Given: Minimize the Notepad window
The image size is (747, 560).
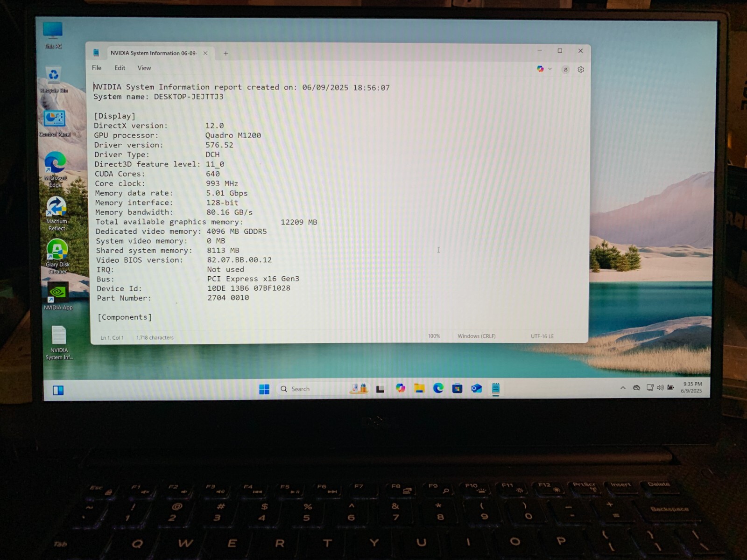Looking at the screenshot, I should click(x=540, y=50).
